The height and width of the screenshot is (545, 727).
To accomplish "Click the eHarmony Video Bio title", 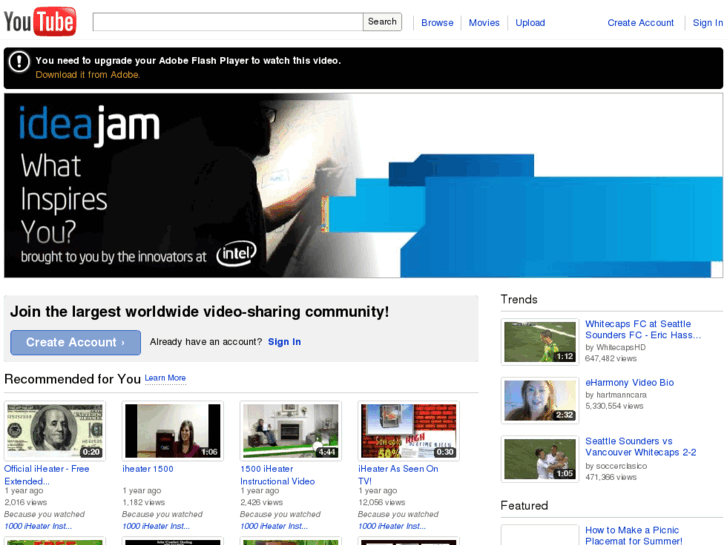I will tap(629, 383).
